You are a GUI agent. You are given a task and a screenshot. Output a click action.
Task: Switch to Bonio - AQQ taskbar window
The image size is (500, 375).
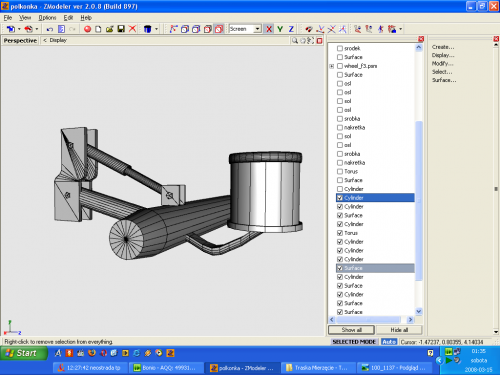(x=166, y=368)
